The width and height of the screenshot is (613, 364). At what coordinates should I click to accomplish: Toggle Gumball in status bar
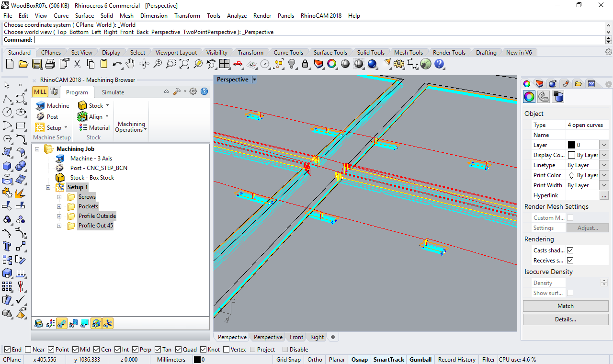pos(420,360)
